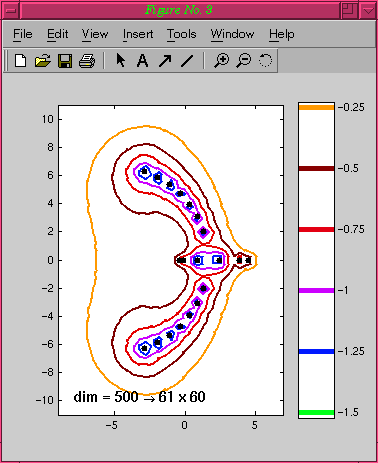Select the Rotate 3D tool

coord(265,61)
